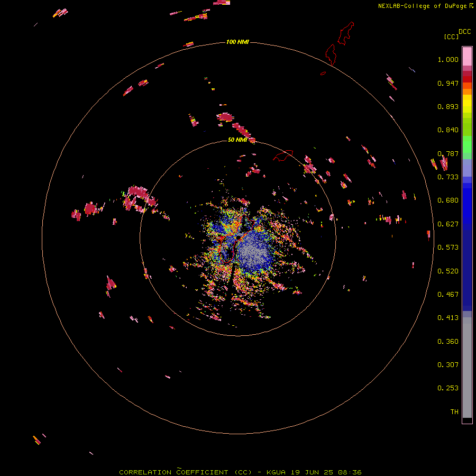Screen dimensions: 476x476
Task: Click the 0.840 scale value
Action: point(448,130)
